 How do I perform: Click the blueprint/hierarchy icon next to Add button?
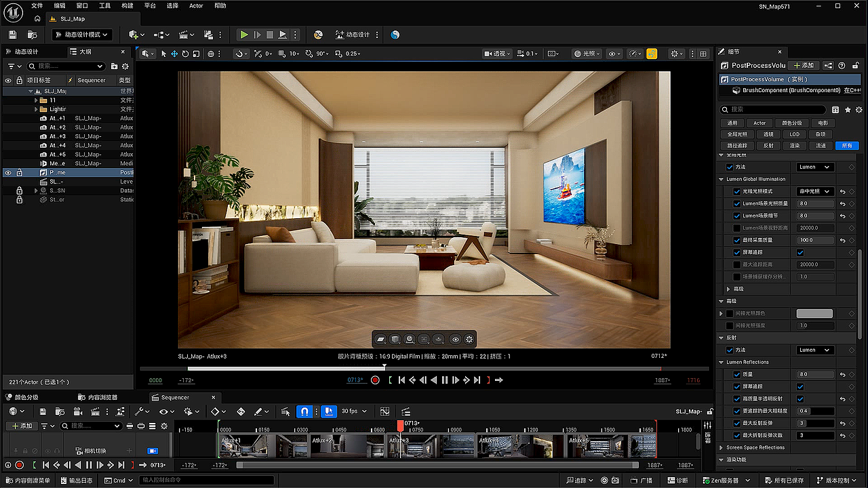click(x=827, y=66)
